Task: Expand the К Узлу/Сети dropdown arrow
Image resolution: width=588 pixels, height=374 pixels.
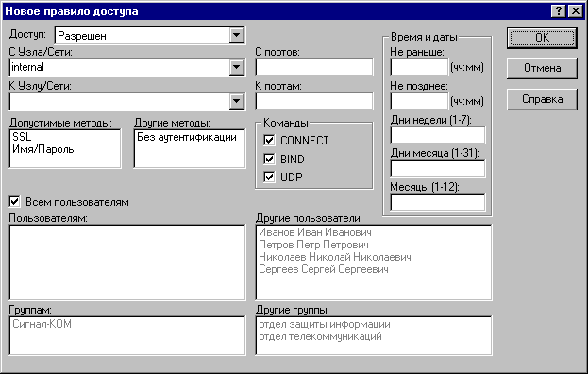Action: pos(236,101)
